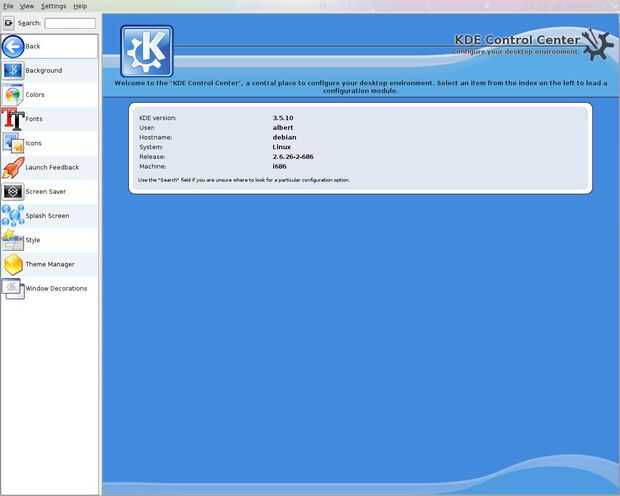
Task: Select the Back label in sidebar
Action: [33, 46]
